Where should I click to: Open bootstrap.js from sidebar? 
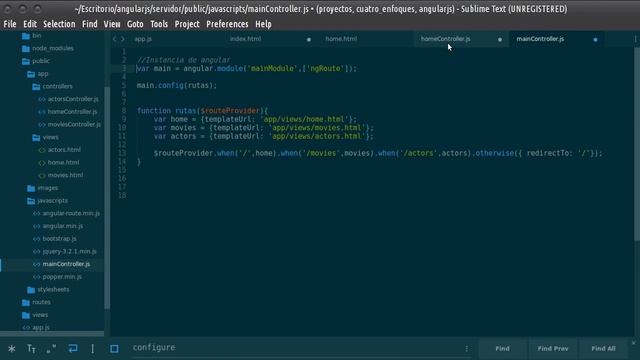tap(55, 239)
